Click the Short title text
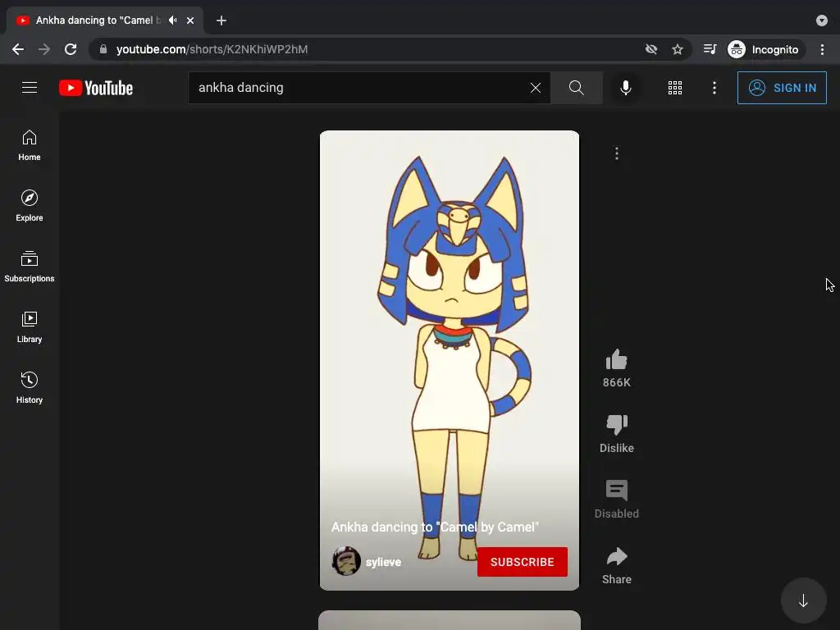Screen dimensions: 840x630 point(435,527)
